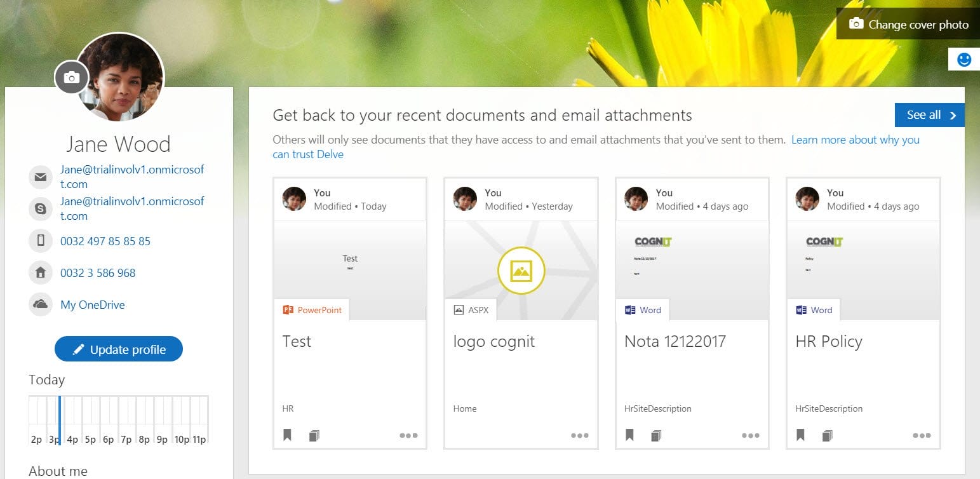The image size is (980, 479).
Task: Click the mobile phone icon in contact list
Action: click(41, 241)
